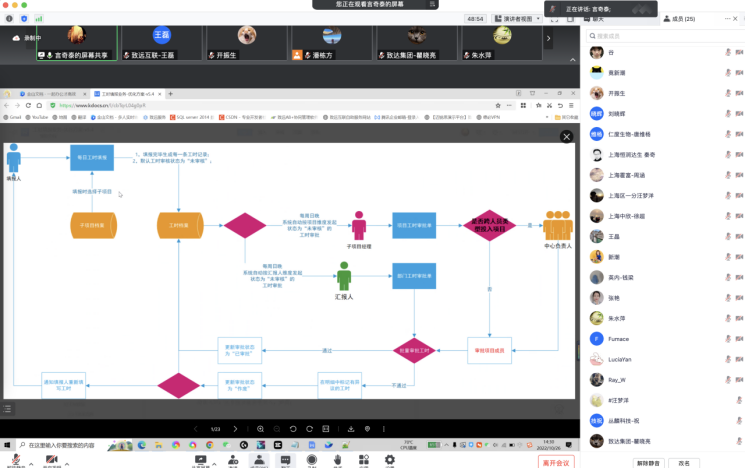Image resolution: width=746 pixels, height=468 pixels.
Task: Zoom out of the flowchart image
Action: click(x=276, y=429)
